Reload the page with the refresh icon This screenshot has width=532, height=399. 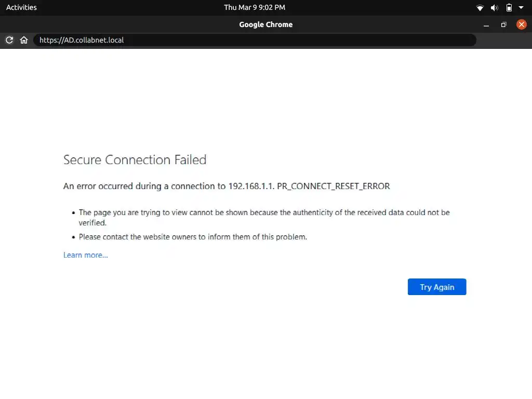point(9,40)
